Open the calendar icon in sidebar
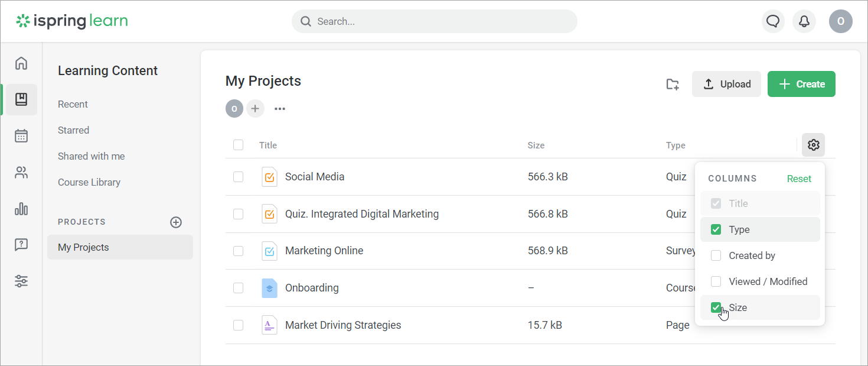 [x=21, y=136]
